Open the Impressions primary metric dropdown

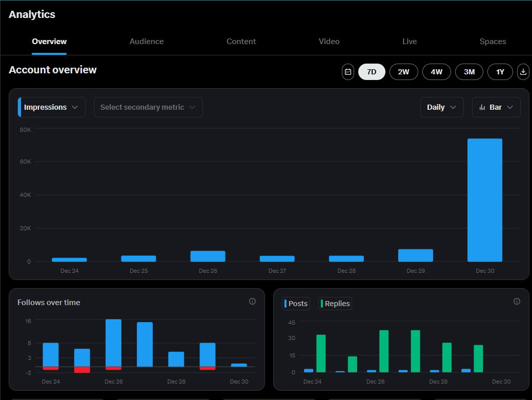52,107
